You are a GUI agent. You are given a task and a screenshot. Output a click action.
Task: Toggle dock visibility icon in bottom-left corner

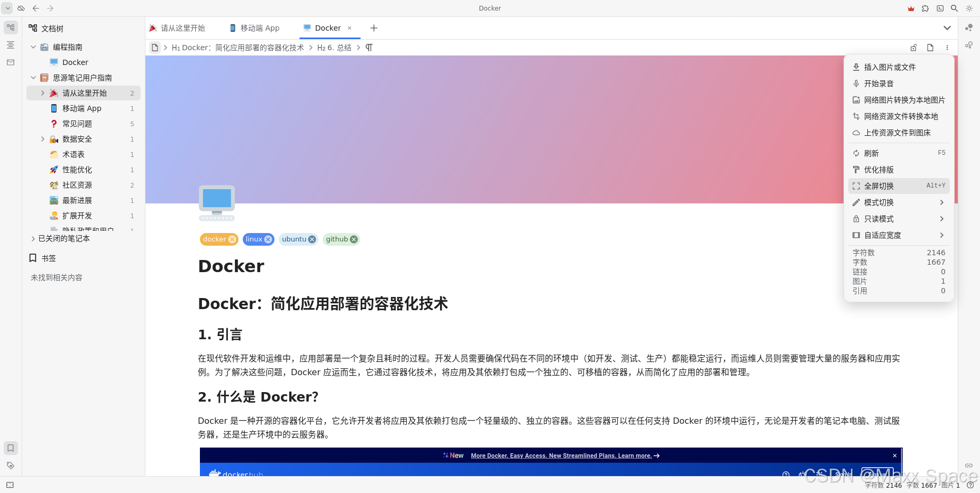tap(10, 485)
